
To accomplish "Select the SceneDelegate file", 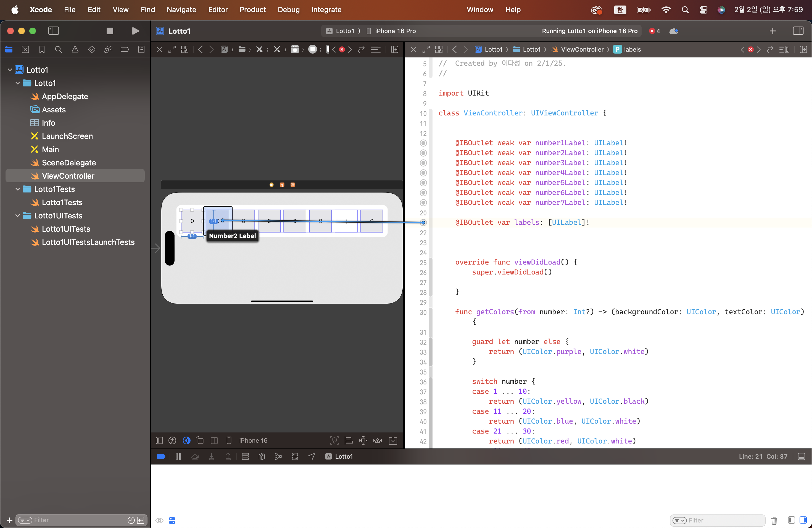I will pos(68,163).
